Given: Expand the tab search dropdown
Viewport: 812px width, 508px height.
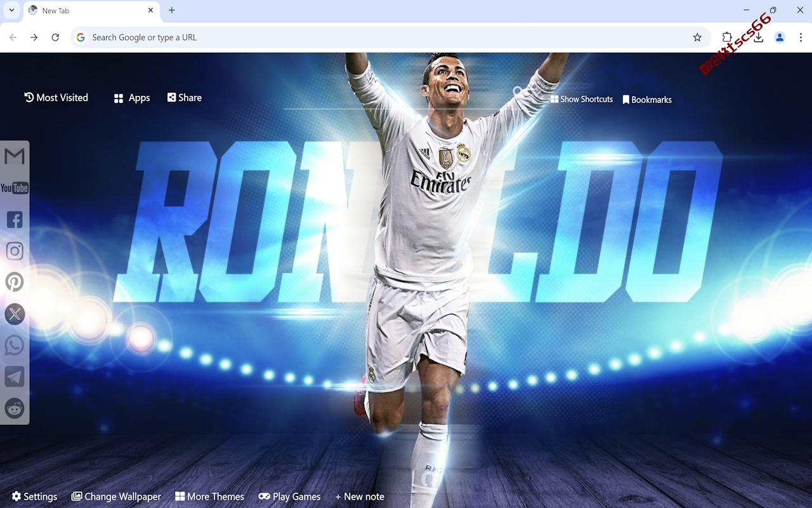Looking at the screenshot, I should (x=11, y=10).
